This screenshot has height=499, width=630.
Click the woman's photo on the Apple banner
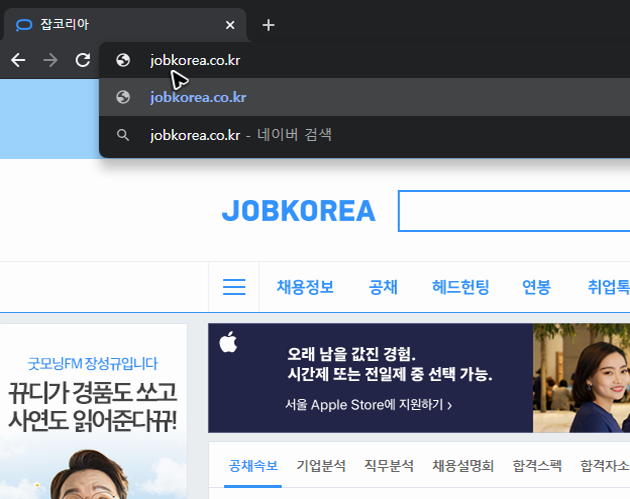click(581, 378)
